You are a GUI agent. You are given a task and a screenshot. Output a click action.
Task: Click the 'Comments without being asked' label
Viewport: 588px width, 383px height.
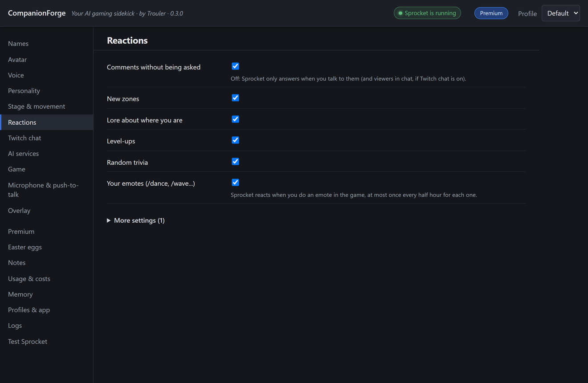pyautogui.click(x=154, y=67)
